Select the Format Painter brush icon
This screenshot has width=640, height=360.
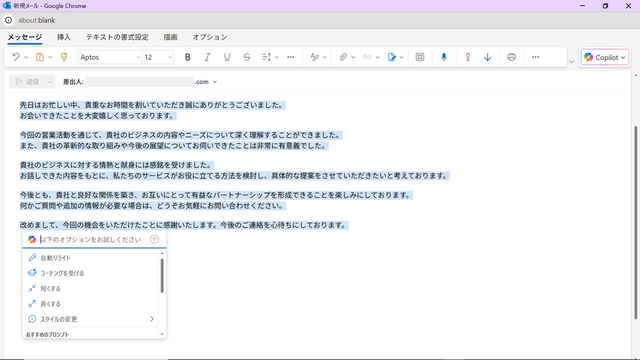point(64,57)
